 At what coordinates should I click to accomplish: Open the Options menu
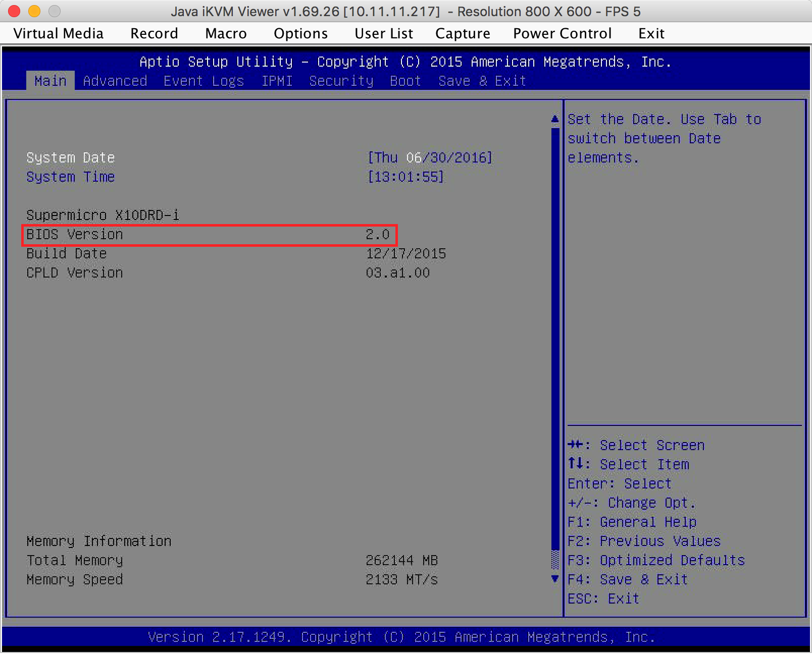300,33
